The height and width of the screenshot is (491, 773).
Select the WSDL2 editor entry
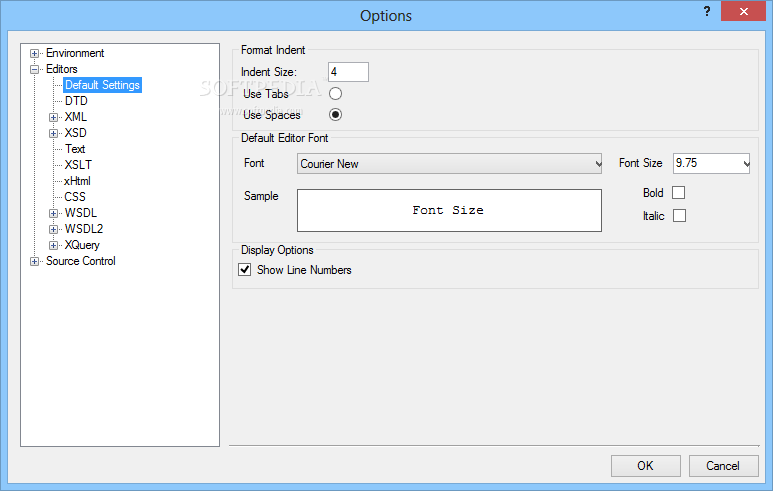[84, 229]
